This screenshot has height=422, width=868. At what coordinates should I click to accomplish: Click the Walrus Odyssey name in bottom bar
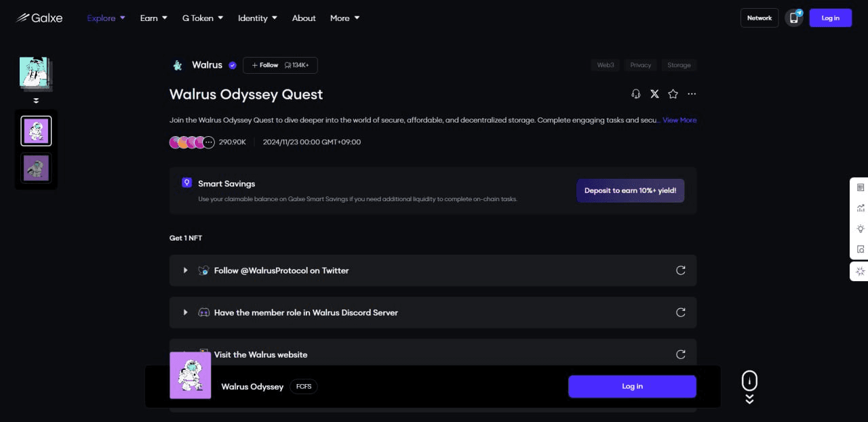click(x=252, y=387)
